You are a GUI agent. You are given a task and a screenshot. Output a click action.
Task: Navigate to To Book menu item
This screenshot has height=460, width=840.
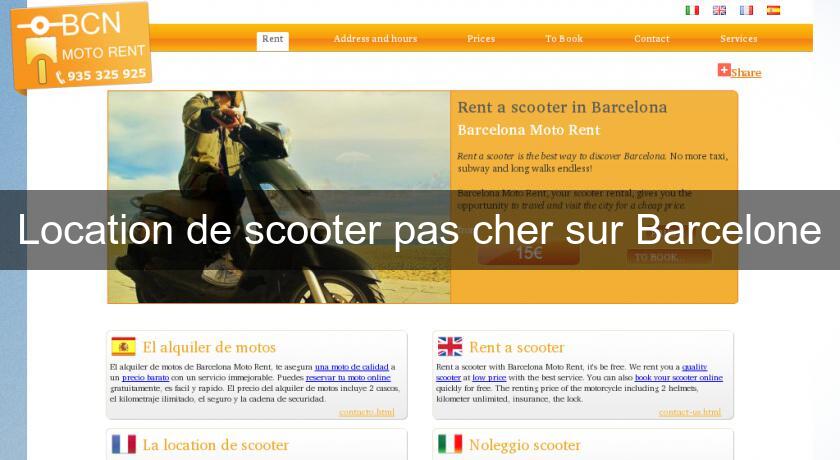(564, 39)
